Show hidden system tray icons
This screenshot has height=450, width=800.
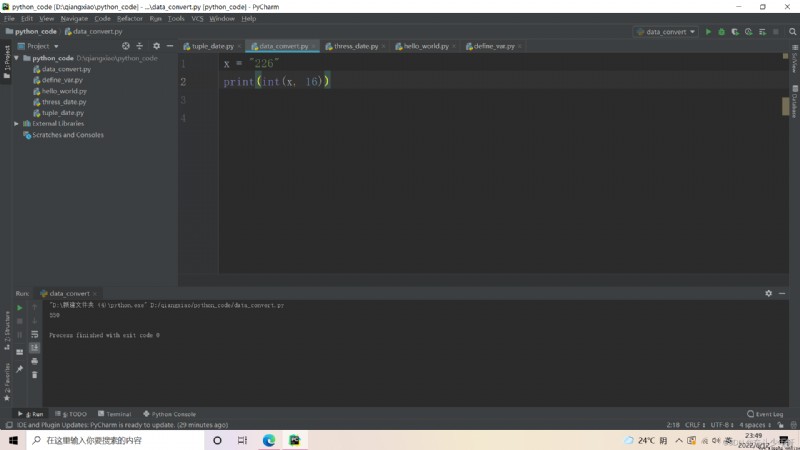pos(679,440)
